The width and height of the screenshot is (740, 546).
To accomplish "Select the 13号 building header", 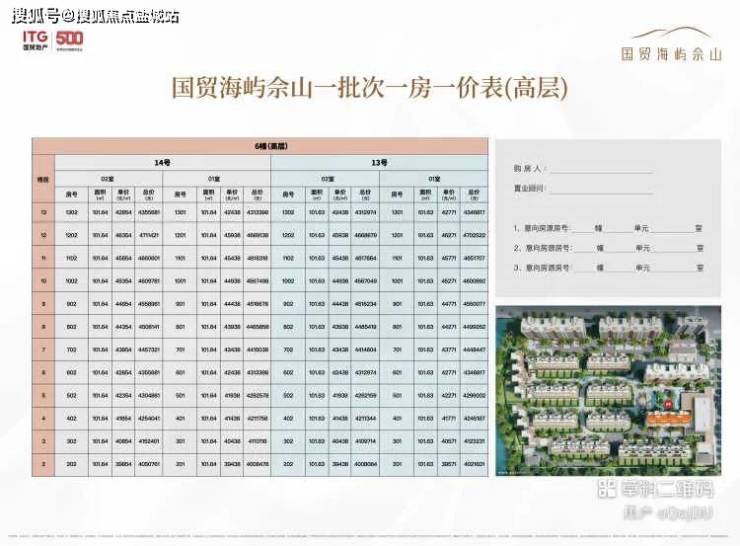I will [379, 163].
